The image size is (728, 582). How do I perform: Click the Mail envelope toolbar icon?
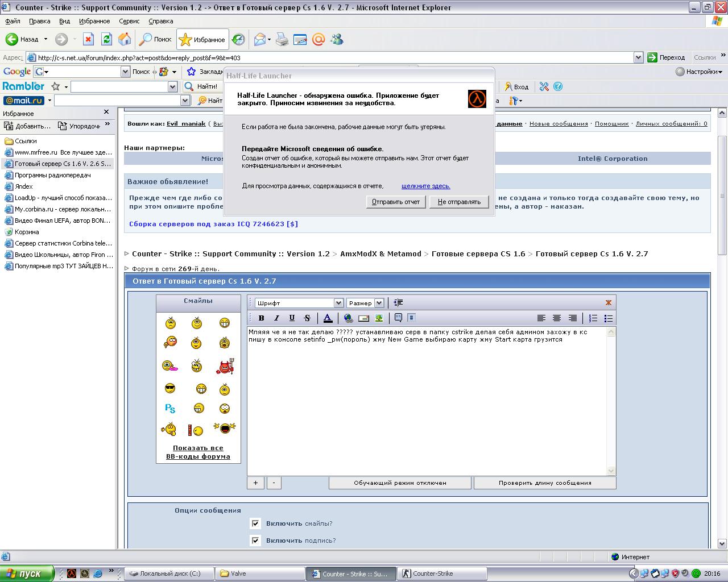tap(260, 39)
